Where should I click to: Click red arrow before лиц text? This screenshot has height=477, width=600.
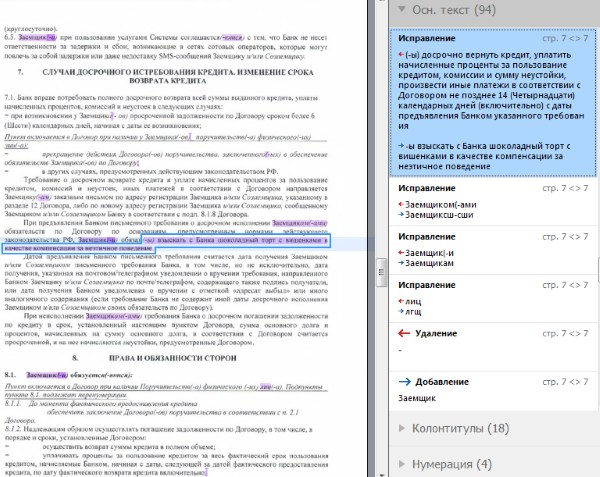[401, 301]
